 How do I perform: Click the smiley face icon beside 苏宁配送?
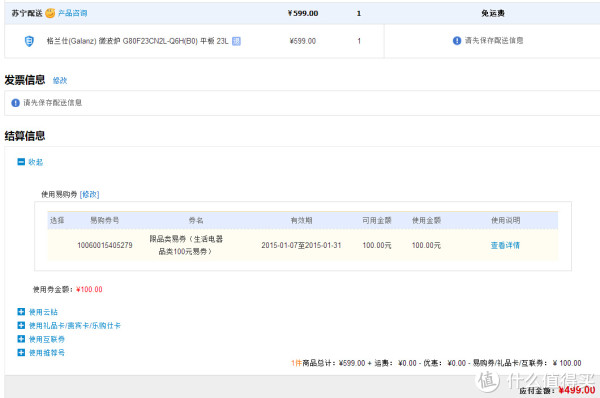50,13
